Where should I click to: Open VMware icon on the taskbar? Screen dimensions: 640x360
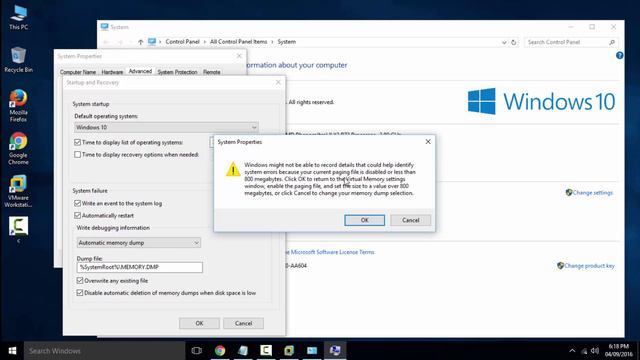click(289, 351)
